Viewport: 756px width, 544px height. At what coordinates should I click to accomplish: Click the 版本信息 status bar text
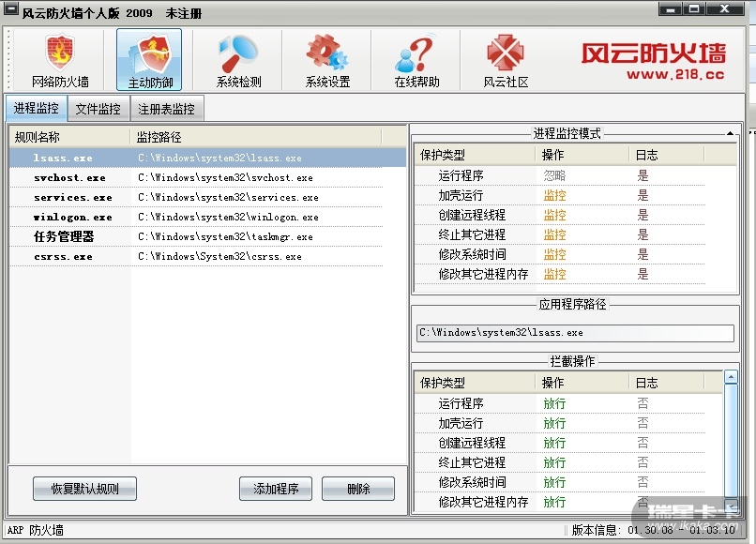[654, 531]
